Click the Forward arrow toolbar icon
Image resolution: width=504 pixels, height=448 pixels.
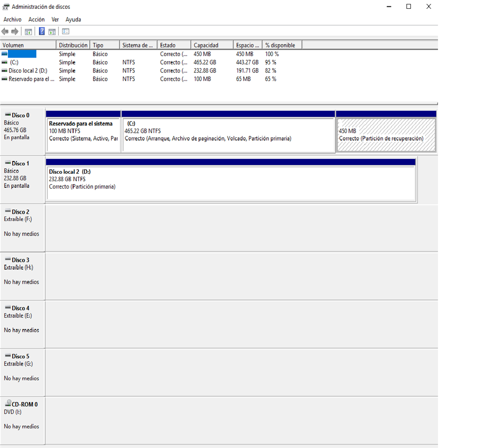pyautogui.click(x=15, y=32)
